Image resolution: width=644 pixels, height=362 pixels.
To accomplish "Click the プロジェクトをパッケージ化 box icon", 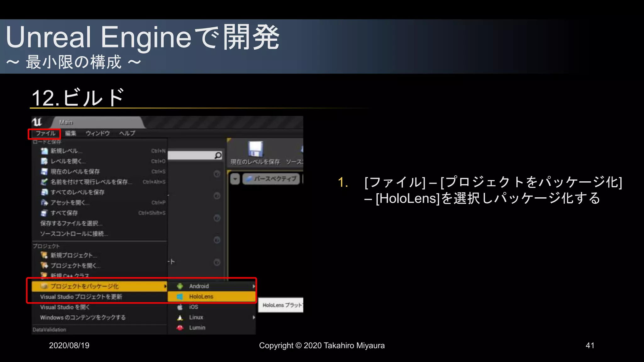I will coord(44,286).
